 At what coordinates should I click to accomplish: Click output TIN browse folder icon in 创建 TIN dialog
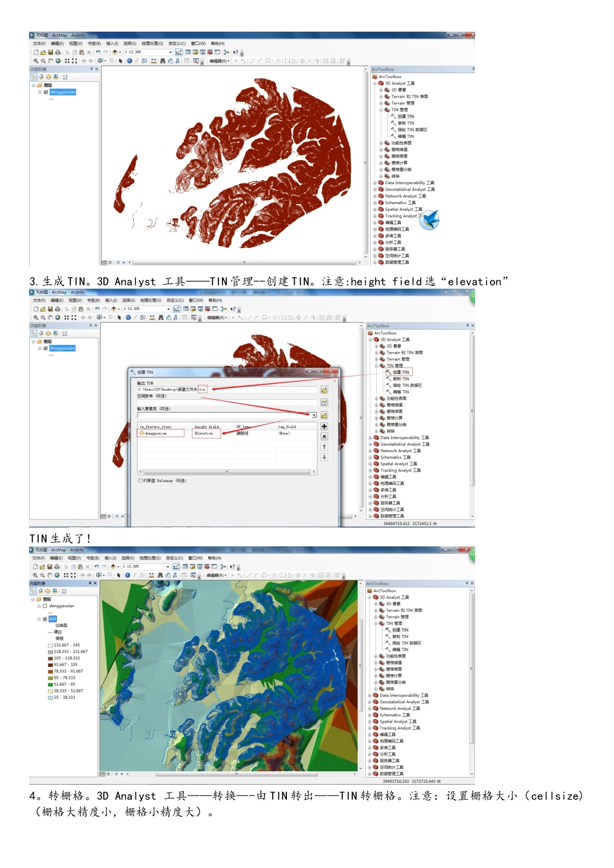coord(324,390)
